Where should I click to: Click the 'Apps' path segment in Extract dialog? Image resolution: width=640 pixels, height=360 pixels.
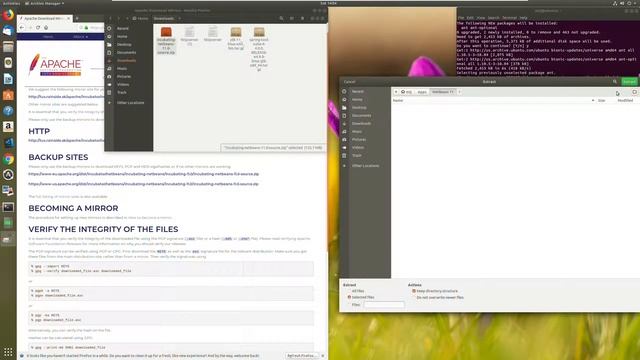tap(422, 92)
